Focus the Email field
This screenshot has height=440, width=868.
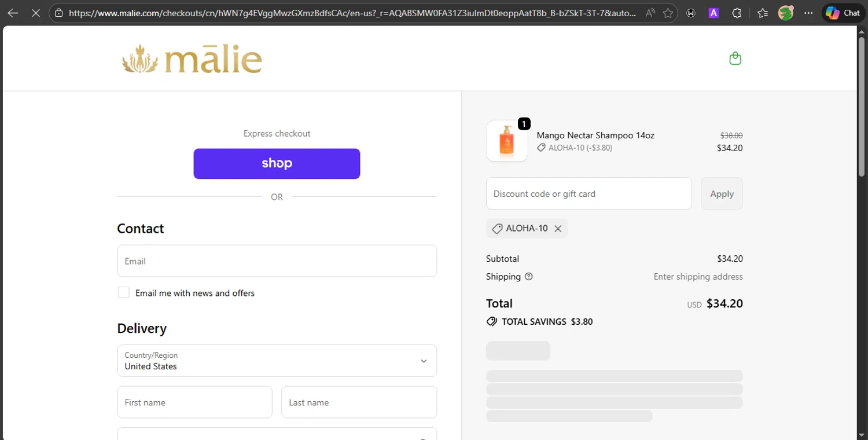pos(277,261)
